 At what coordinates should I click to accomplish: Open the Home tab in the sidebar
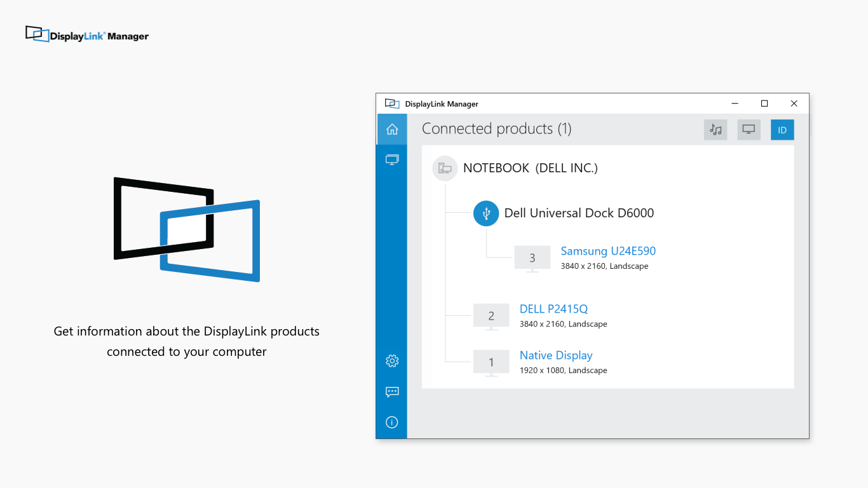coord(391,129)
